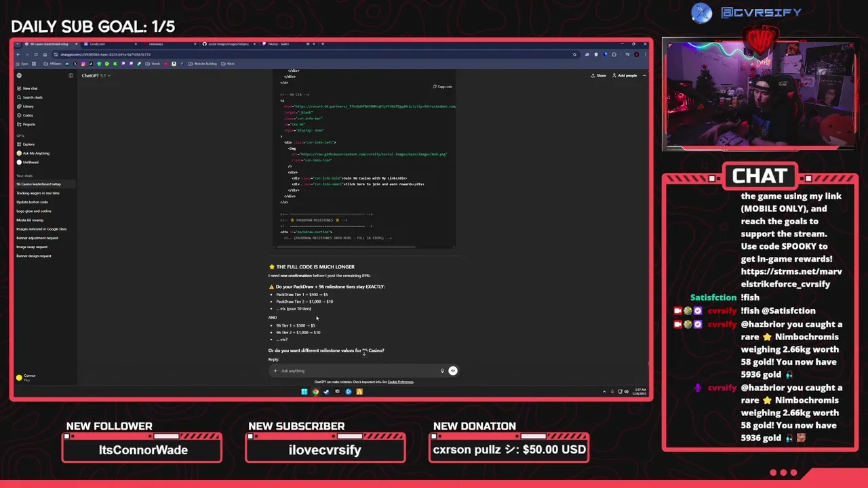The width and height of the screenshot is (868, 488).
Task: Open the Chrome three-dot menu
Action: click(646, 54)
